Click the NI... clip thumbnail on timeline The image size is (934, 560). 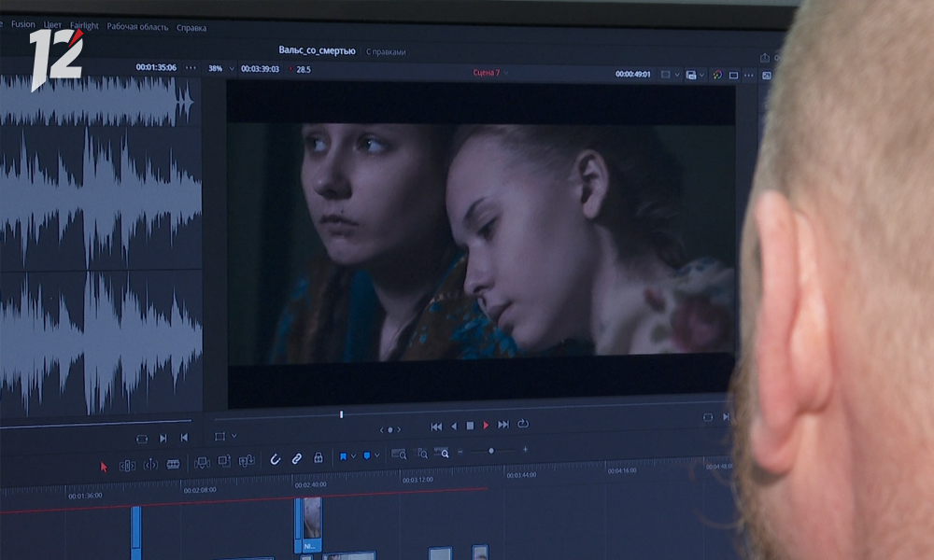tap(312, 525)
